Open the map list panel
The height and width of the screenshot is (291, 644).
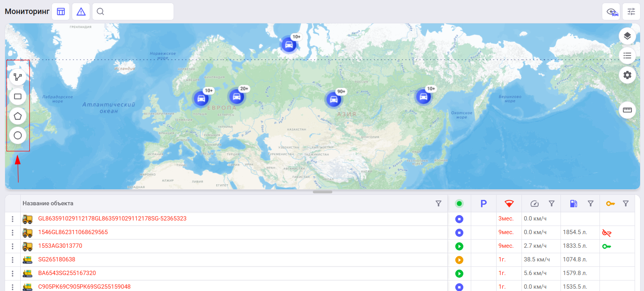point(627,56)
